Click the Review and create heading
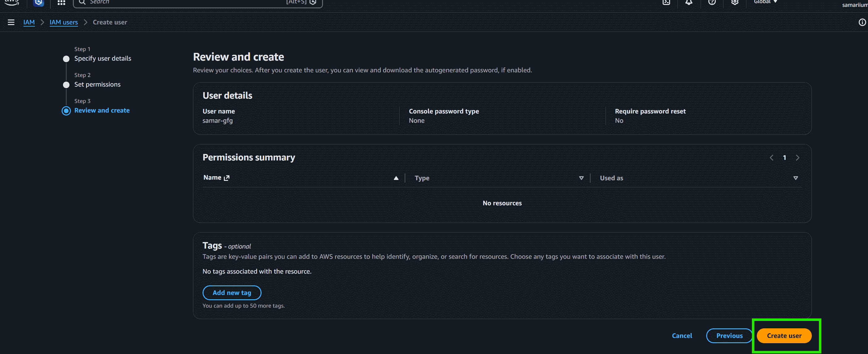Image resolution: width=868 pixels, height=354 pixels. click(238, 57)
